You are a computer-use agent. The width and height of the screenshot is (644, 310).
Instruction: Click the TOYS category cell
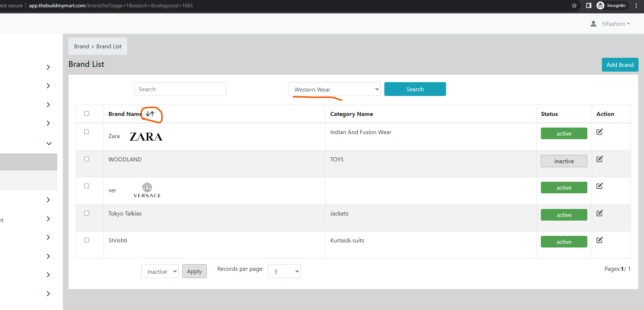337,159
